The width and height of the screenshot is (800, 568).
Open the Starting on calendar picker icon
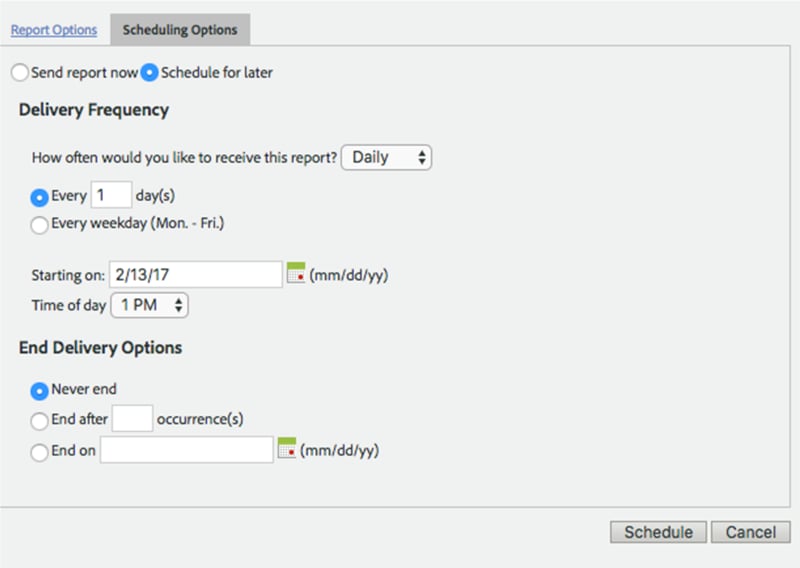point(296,273)
